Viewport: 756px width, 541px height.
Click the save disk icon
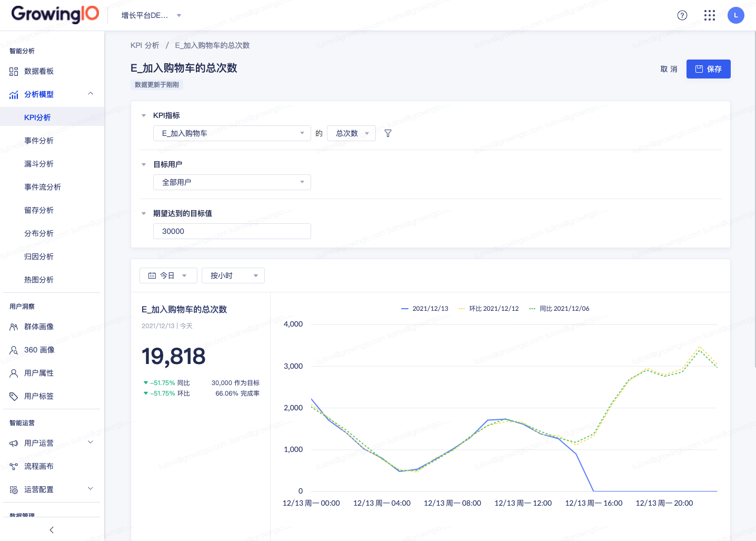(699, 69)
